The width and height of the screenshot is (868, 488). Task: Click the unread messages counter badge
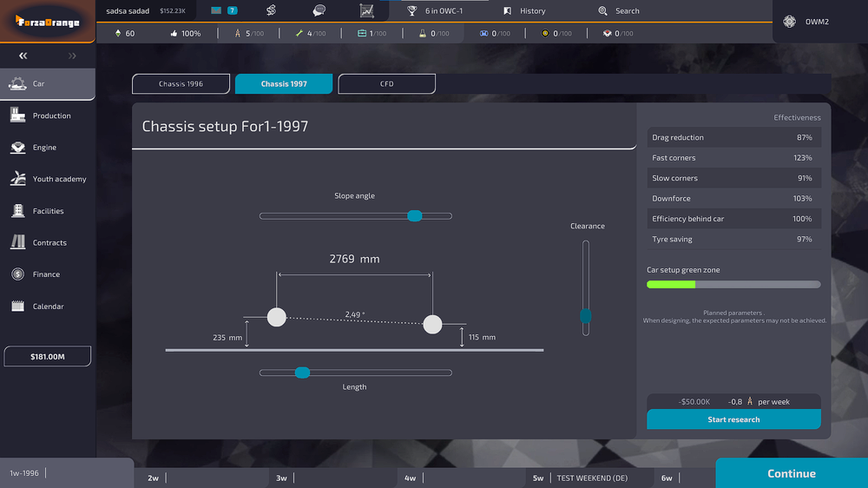(x=233, y=10)
